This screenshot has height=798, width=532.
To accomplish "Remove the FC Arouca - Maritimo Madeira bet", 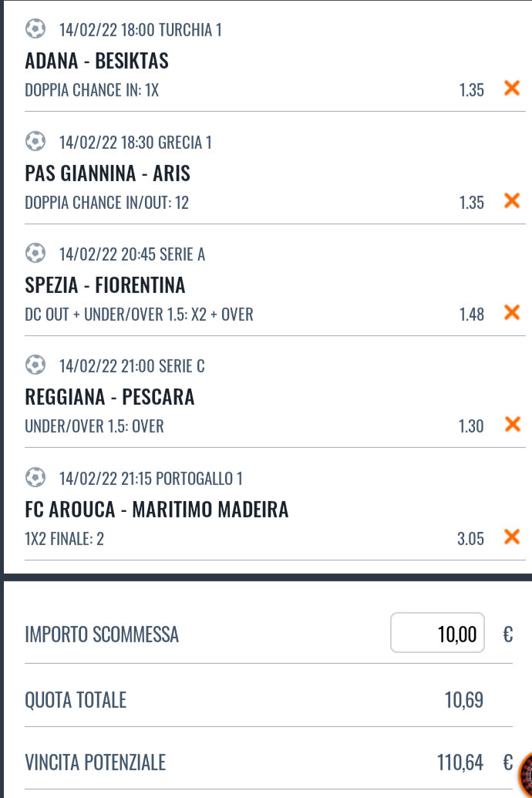I will (511, 537).
